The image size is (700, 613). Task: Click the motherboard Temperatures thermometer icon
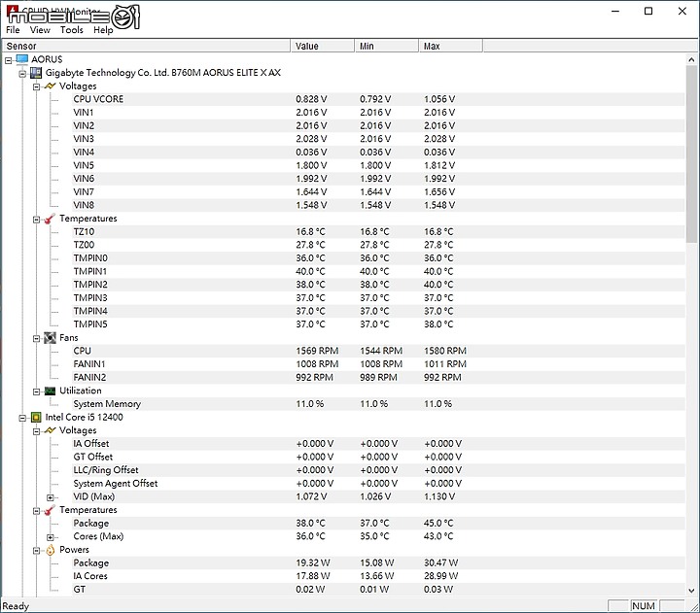(x=50, y=219)
